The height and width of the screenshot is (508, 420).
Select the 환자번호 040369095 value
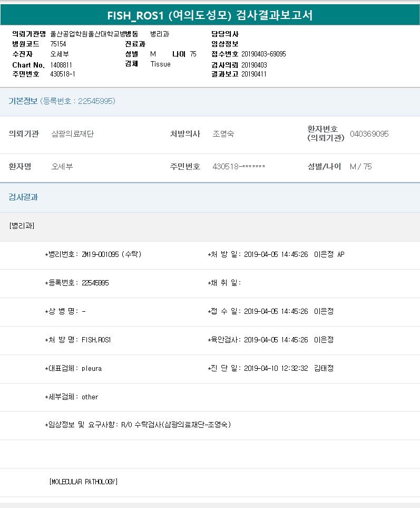coord(369,134)
